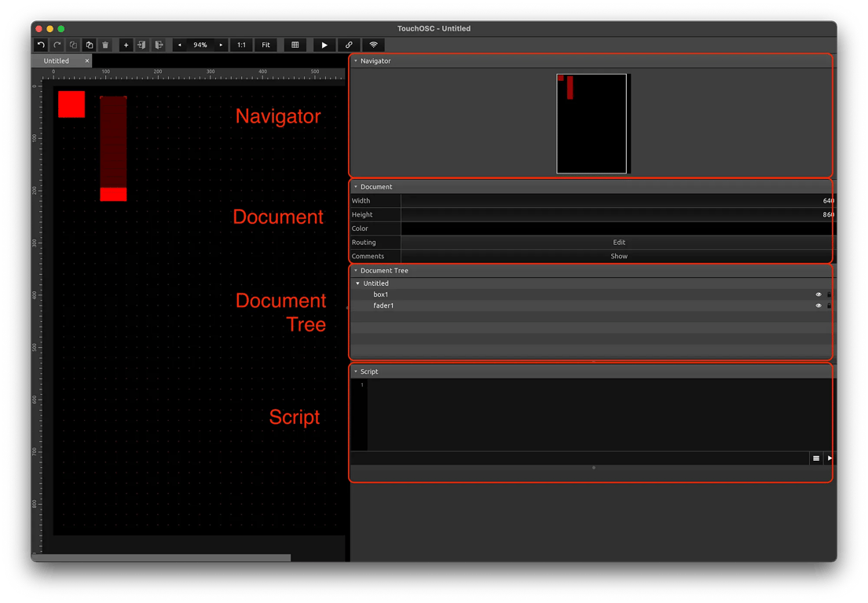Run script with small play icon

coord(830,458)
